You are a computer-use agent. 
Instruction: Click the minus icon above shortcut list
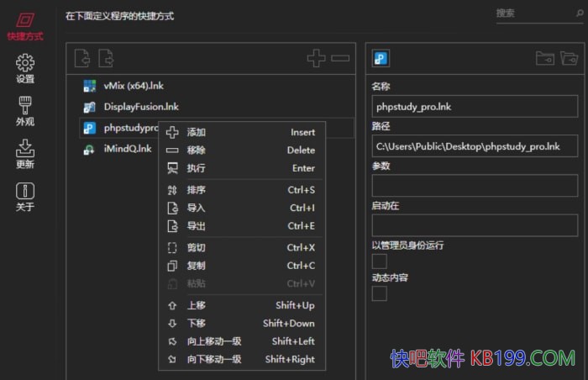pyautogui.click(x=340, y=58)
